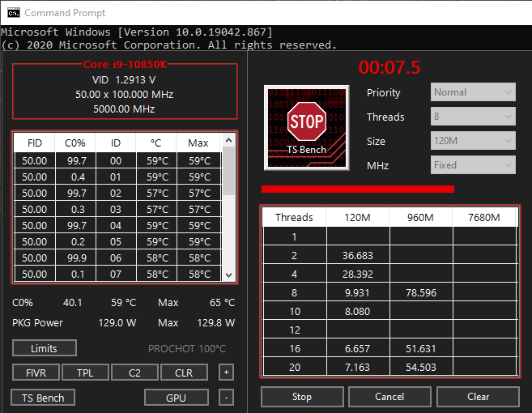Click the core table scroll down arrow

(228, 275)
